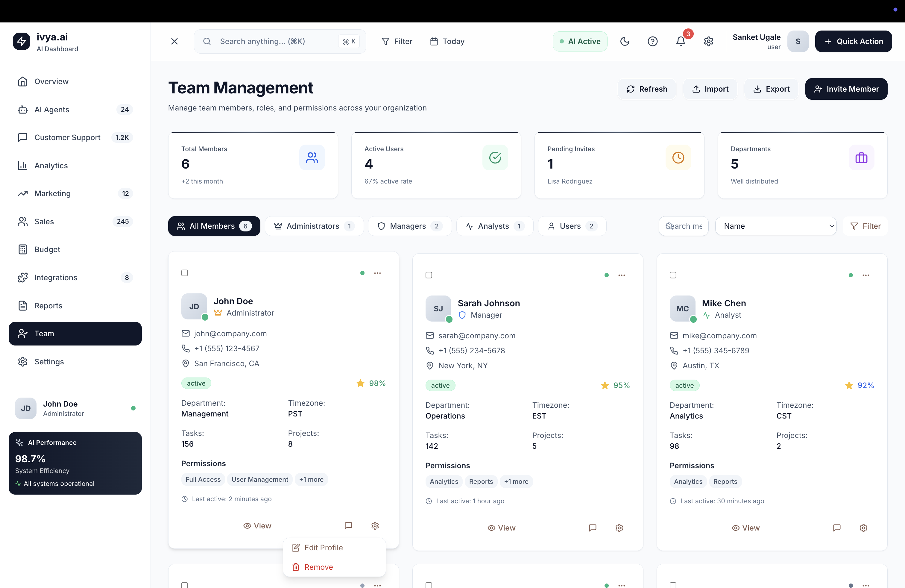Click the ivya.ai lightning logo
Viewport: 905px width, 588px height.
coord(21,41)
